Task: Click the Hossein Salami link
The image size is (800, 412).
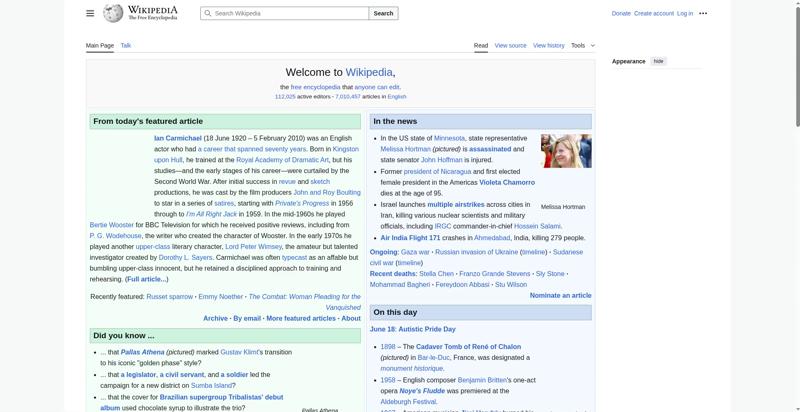Action: tap(537, 226)
